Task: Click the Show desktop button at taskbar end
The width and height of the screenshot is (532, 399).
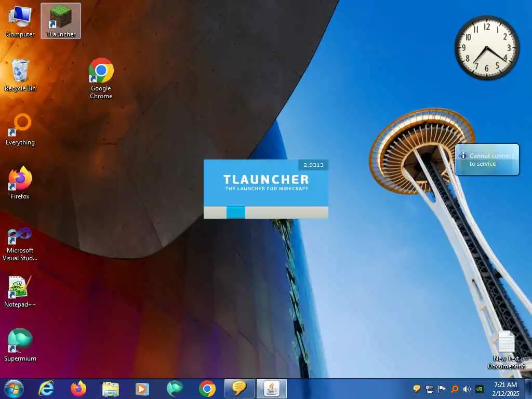Action: (528, 389)
